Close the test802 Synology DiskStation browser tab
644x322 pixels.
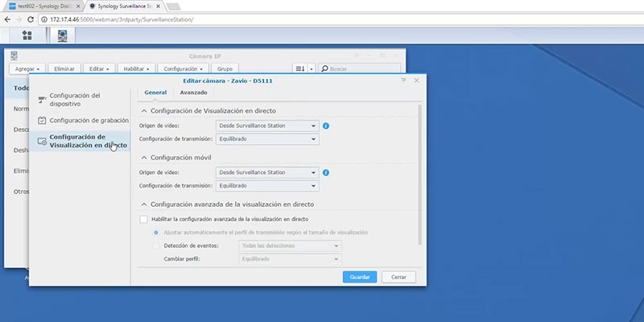77,6
